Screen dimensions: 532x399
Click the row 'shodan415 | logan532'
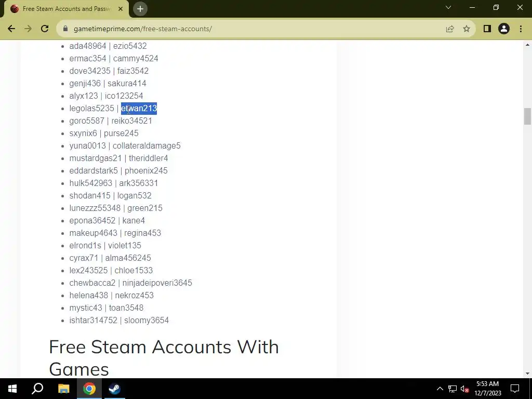(x=110, y=196)
